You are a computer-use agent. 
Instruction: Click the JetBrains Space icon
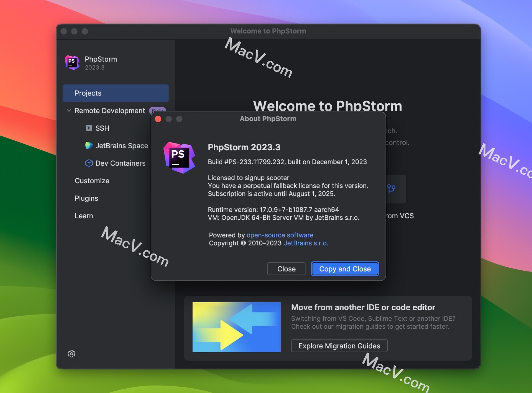pos(89,146)
